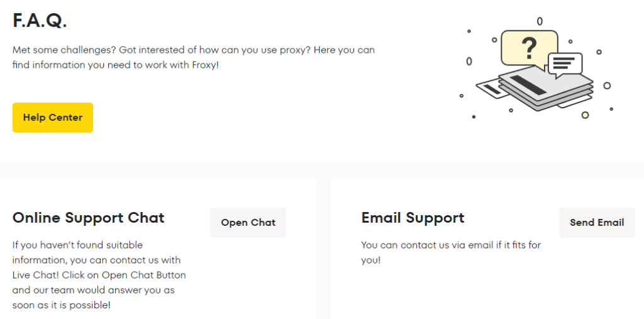
Task: Click the zero digit above the question bubble
Action: click(x=540, y=21)
